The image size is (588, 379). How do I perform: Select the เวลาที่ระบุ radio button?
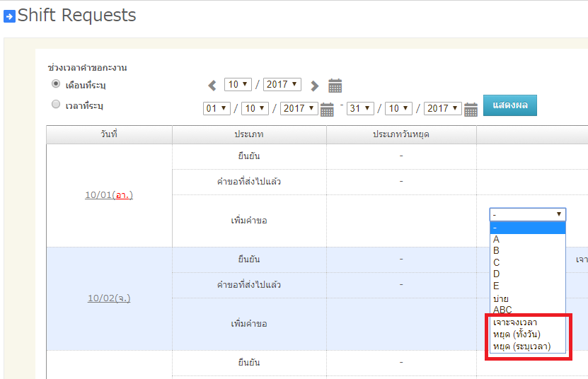tap(56, 105)
